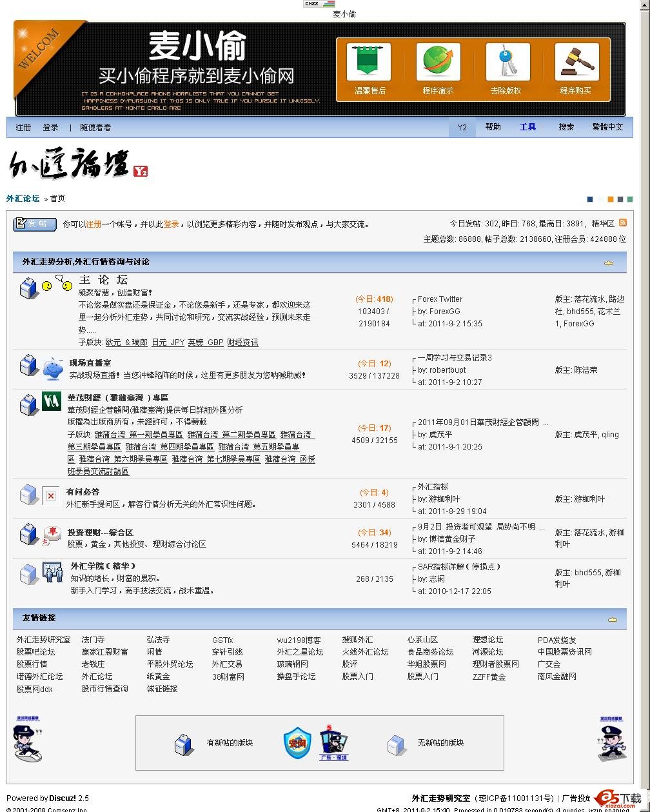
Task: Open the 温馨售后 banner icon
Action: click(x=369, y=62)
